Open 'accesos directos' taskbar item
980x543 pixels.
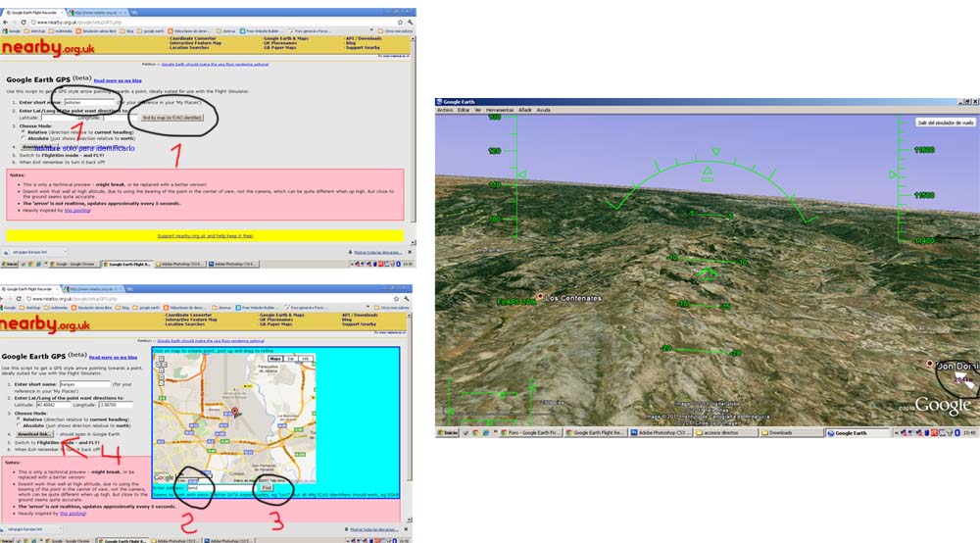point(725,432)
